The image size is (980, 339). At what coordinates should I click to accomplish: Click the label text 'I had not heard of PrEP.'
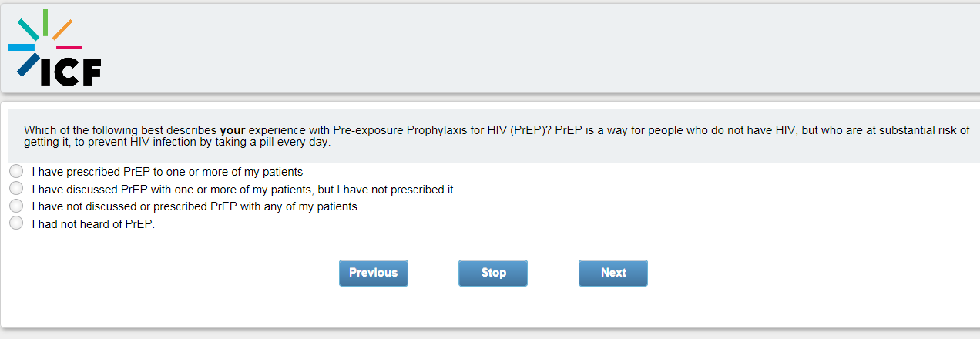coord(93,225)
